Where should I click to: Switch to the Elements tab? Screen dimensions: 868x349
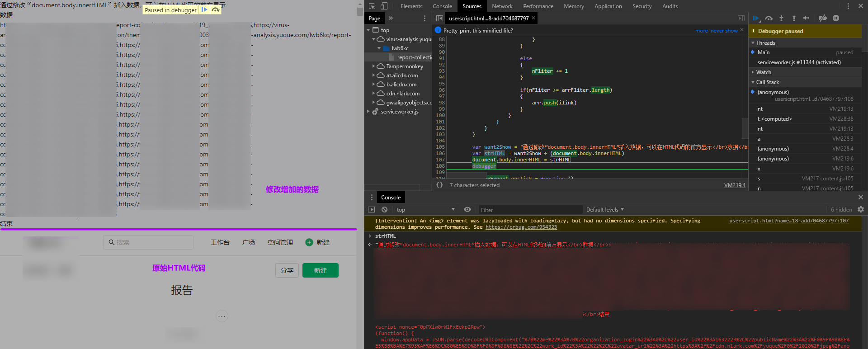point(411,6)
